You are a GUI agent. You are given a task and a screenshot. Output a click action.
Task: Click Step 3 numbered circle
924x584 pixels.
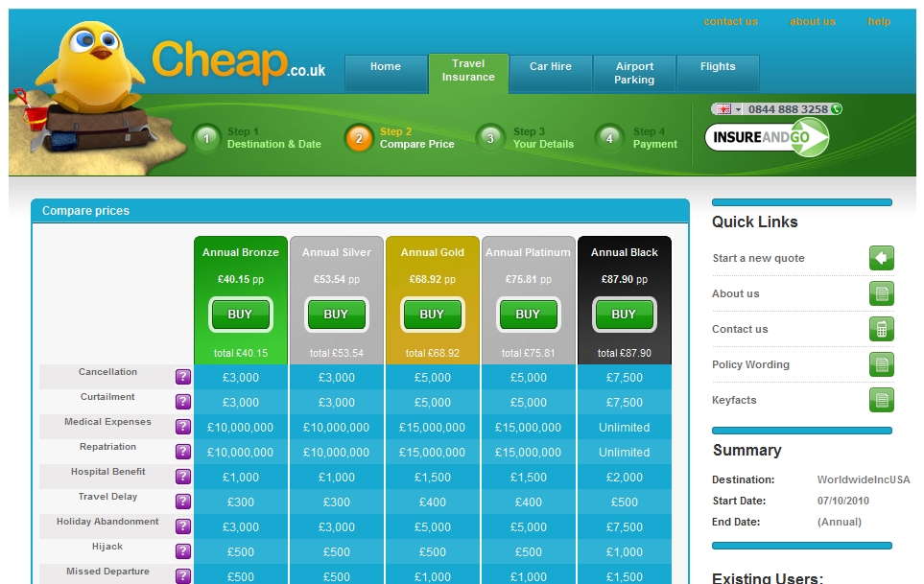click(490, 139)
